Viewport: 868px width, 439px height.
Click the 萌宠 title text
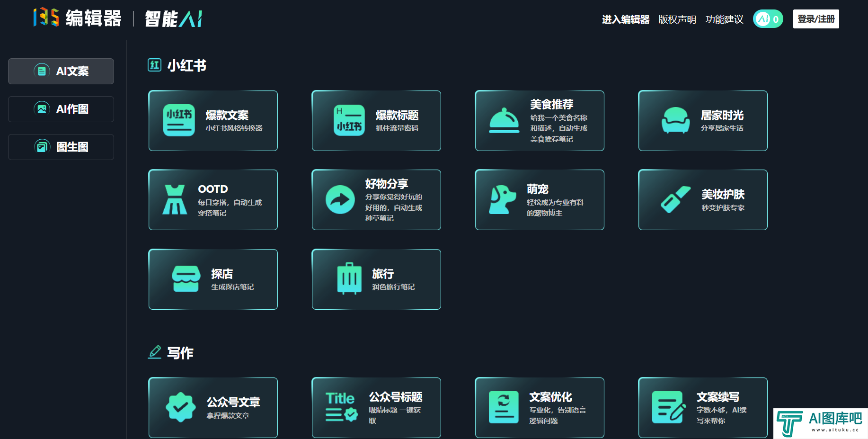pyautogui.click(x=538, y=189)
